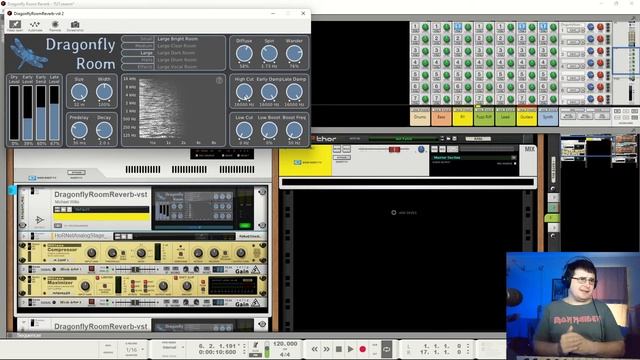Click the Early Level meter slider
The height and width of the screenshot is (360, 640).
(x=28, y=113)
